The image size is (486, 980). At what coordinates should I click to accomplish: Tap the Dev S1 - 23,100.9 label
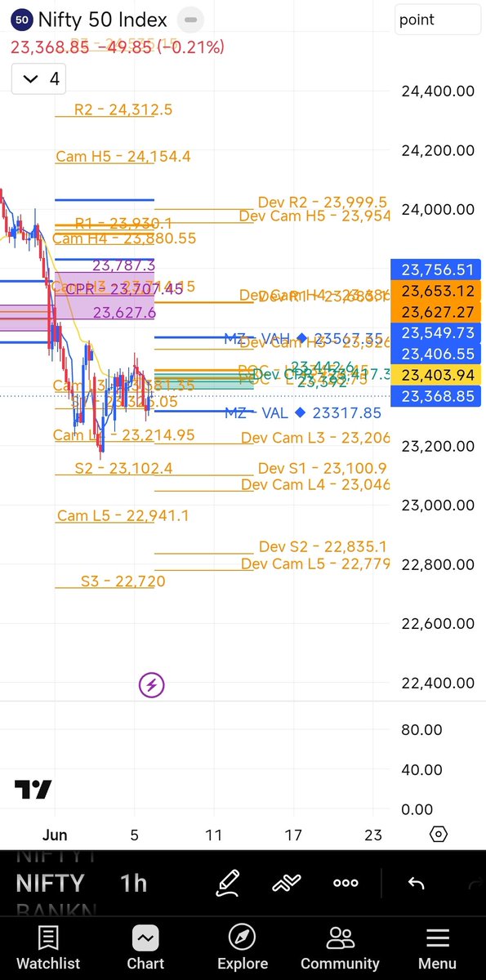coord(323,469)
